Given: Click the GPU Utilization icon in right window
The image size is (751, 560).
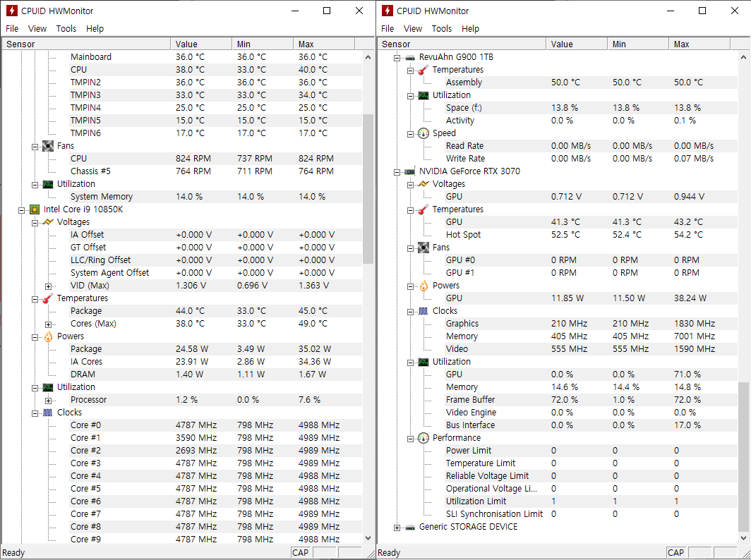Looking at the screenshot, I should [x=423, y=362].
